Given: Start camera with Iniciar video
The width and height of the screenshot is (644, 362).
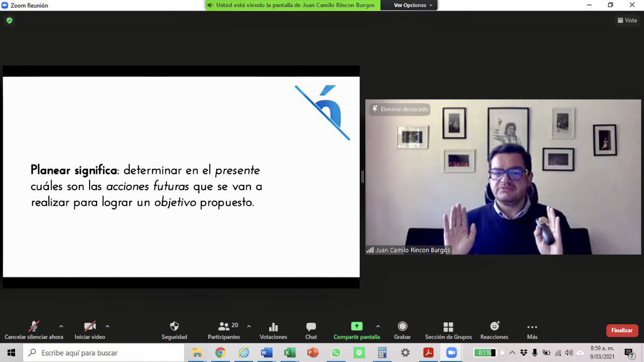Looking at the screenshot, I should (x=90, y=330).
